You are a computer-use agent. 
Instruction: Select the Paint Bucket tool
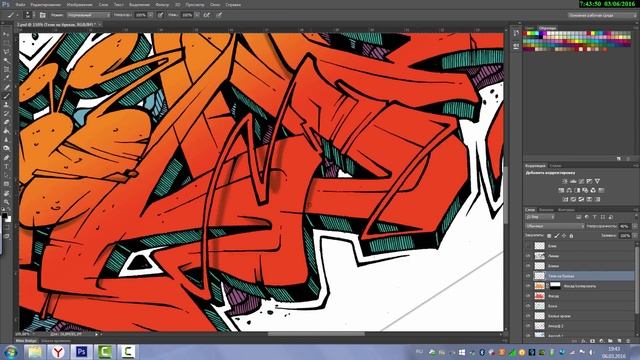[6, 131]
